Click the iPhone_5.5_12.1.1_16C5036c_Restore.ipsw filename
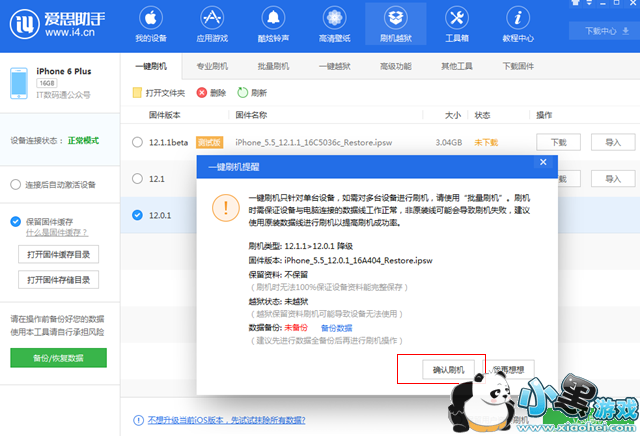The height and width of the screenshot is (436, 640). point(313,142)
